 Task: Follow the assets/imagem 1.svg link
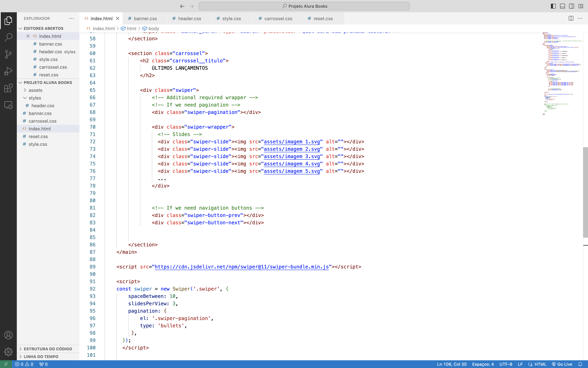(x=292, y=142)
